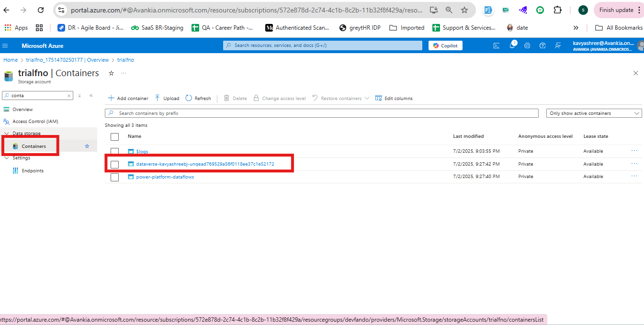Open Azure Cloud Shell icon
644x325 pixels.
(497, 45)
